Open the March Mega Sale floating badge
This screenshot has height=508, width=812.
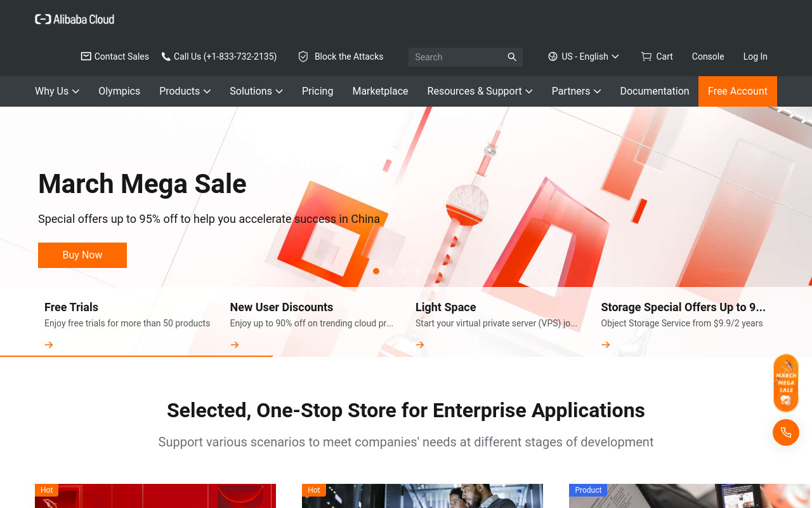click(x=786, y=383)
